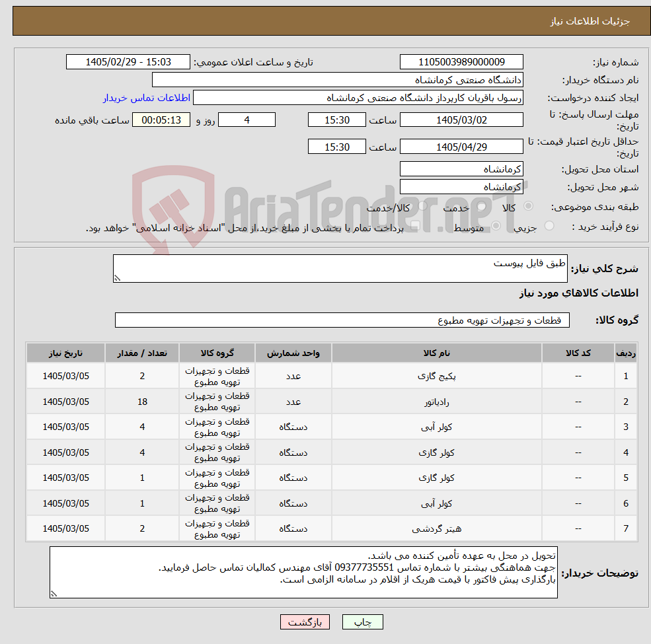Click the چاپ print button
Viewport: 651px width, 644px height.
click(x=362, y=622)
